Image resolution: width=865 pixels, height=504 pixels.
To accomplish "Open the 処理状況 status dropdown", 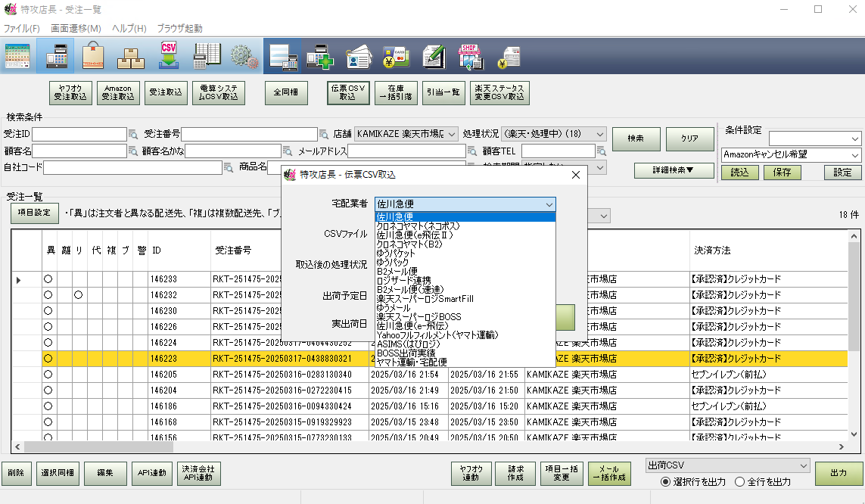I will pos(553,134).
